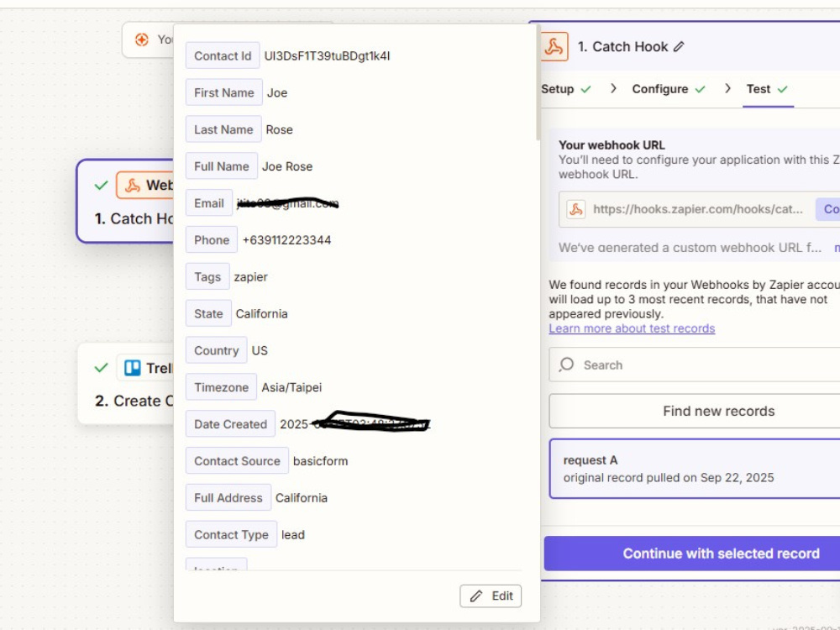
Task: Switch to the Test tab
Action: click(x=767, y=90)
